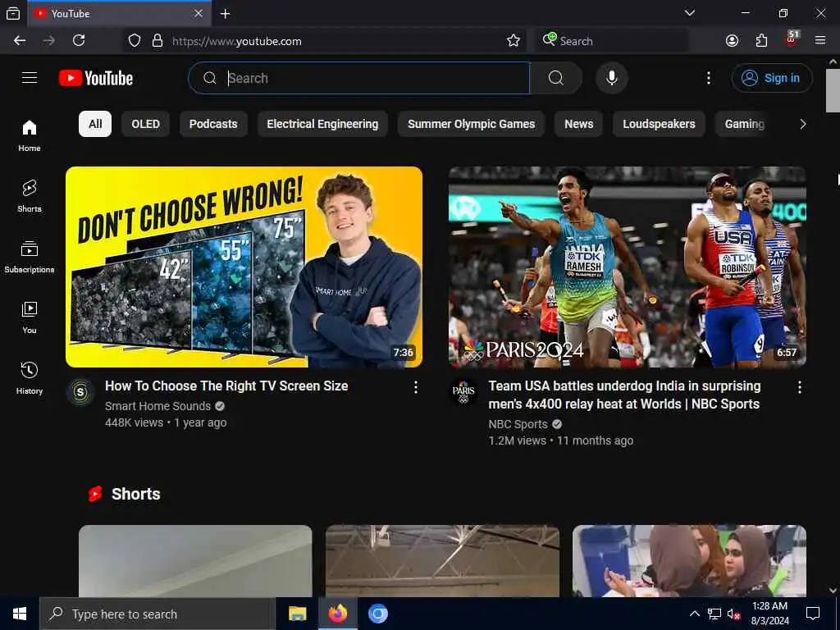Screen dimensions: 840x630
Task: Open File Explorer from taskbar
Action: click(x=297, y=614)
